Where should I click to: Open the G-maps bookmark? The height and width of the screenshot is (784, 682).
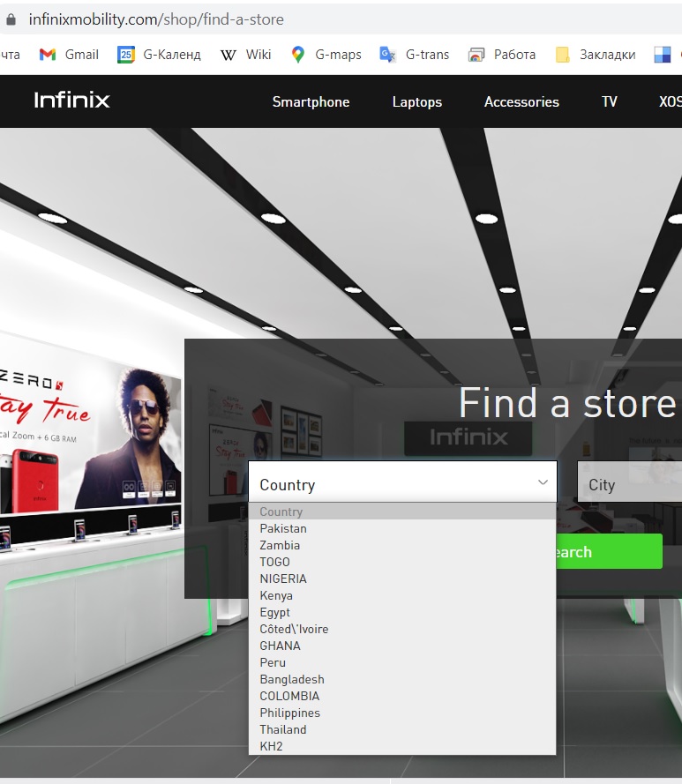[326, 55]
